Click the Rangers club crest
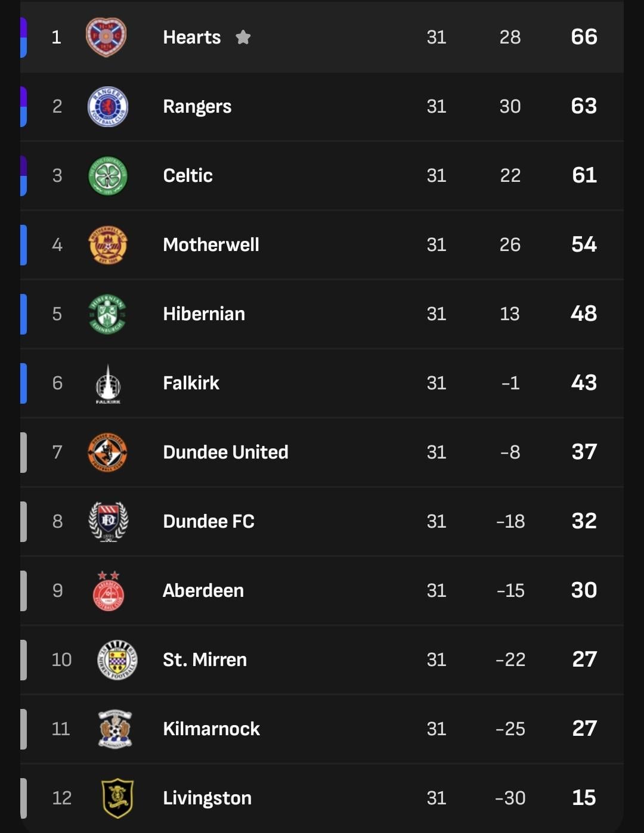Image resolution: width=644 pixels, height=833 pixels. 107,107
